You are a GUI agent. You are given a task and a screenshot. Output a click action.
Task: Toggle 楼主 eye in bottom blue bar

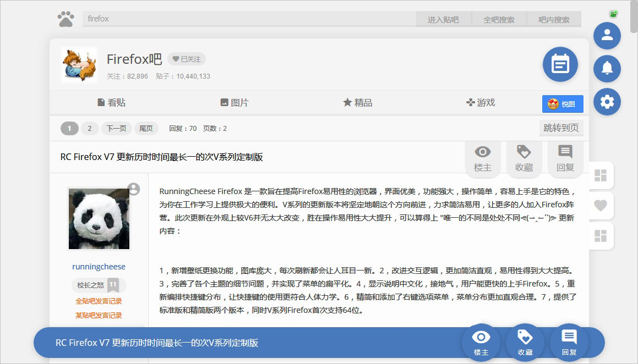click(481, 343)
